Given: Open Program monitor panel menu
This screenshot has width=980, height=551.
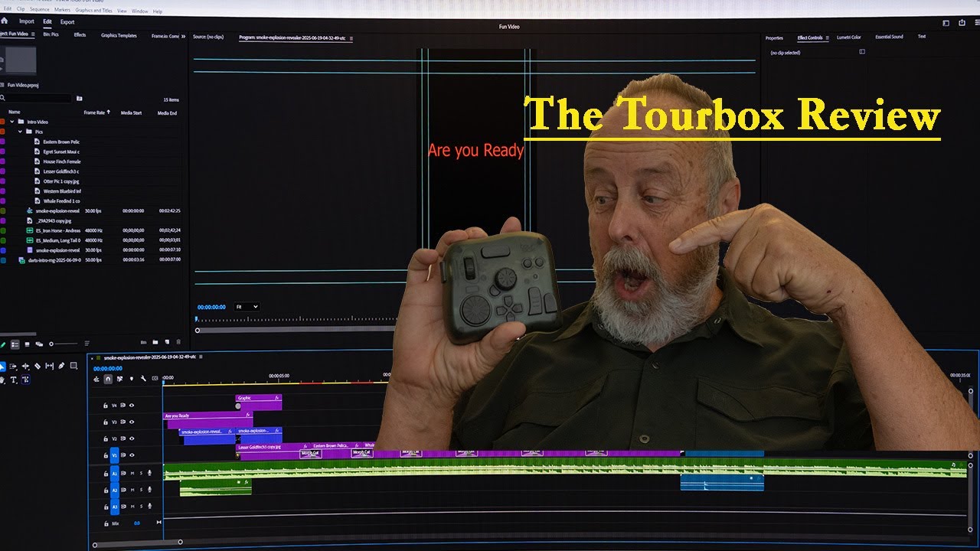Looking at the screenshot, I should pos(351,37).
